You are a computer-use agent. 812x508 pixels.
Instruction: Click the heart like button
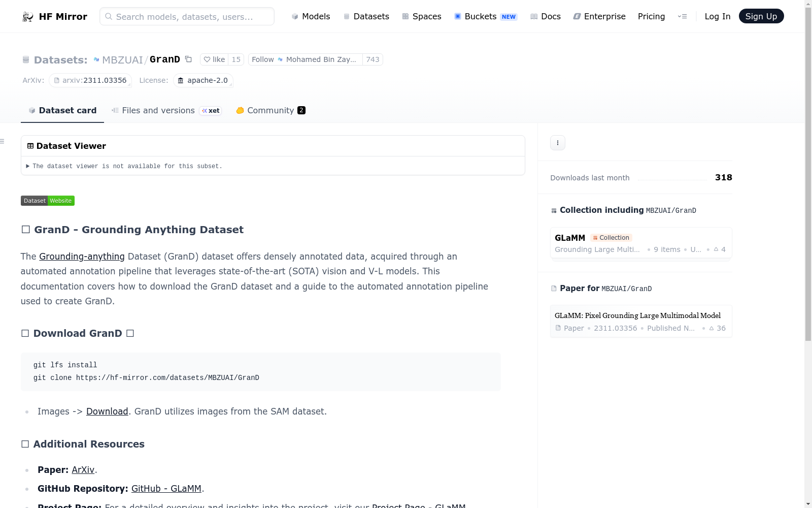pos(214,59)
